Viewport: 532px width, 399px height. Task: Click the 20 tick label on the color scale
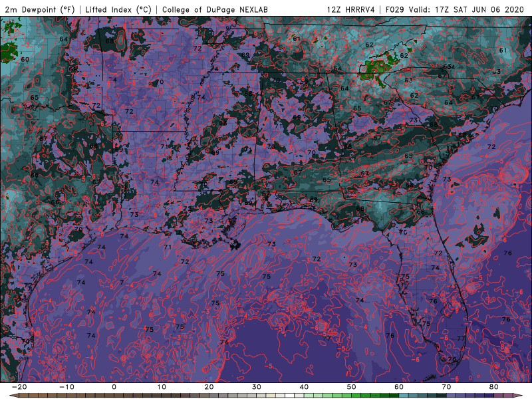[209, 387]
